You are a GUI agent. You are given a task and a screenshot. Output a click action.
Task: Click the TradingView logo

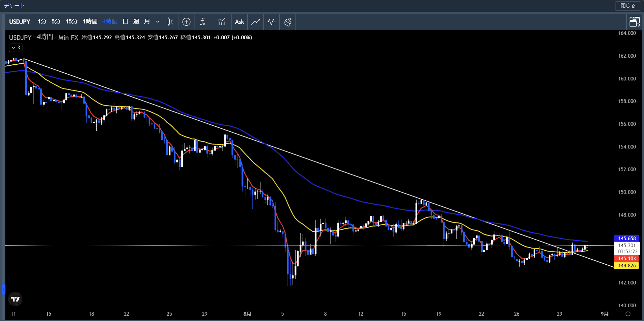point(15,299)
